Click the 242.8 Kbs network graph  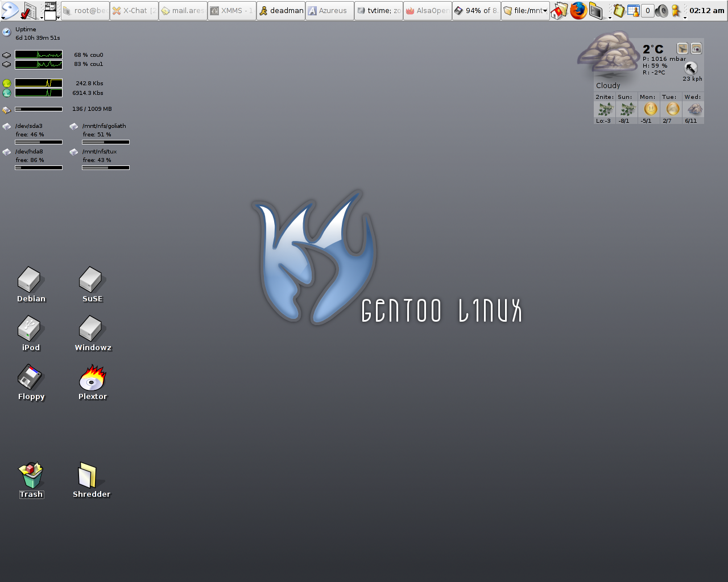pyautogui.click(x=39, y=83)
